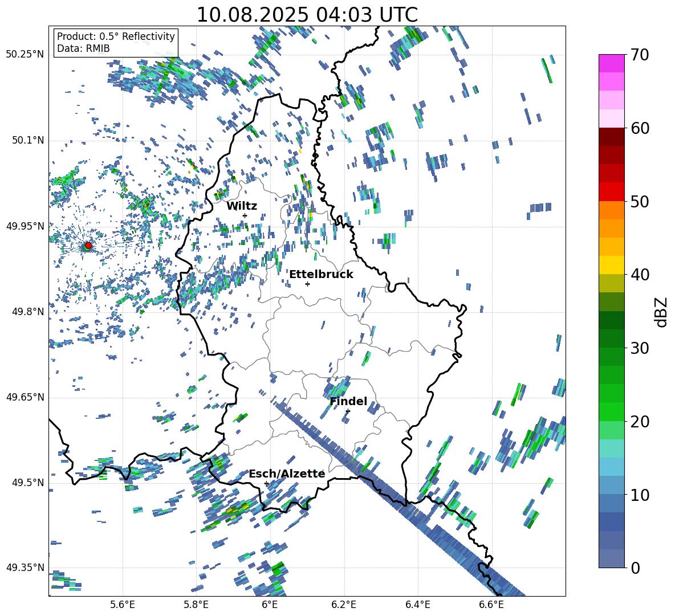Click the longitude label 6.6°E
Viewport: 675px width, 616px height.
(491, 605)
